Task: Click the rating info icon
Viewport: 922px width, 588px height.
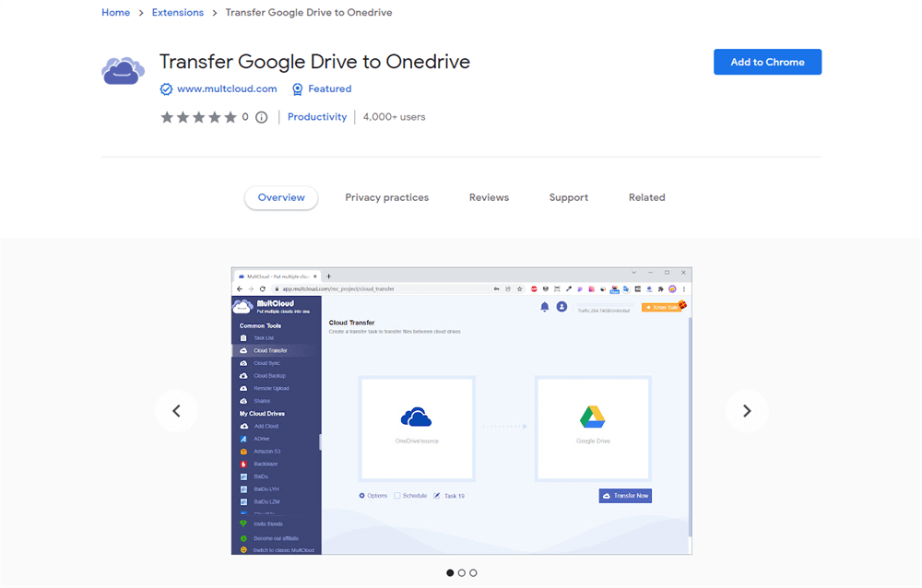Action: click(262, 117)
